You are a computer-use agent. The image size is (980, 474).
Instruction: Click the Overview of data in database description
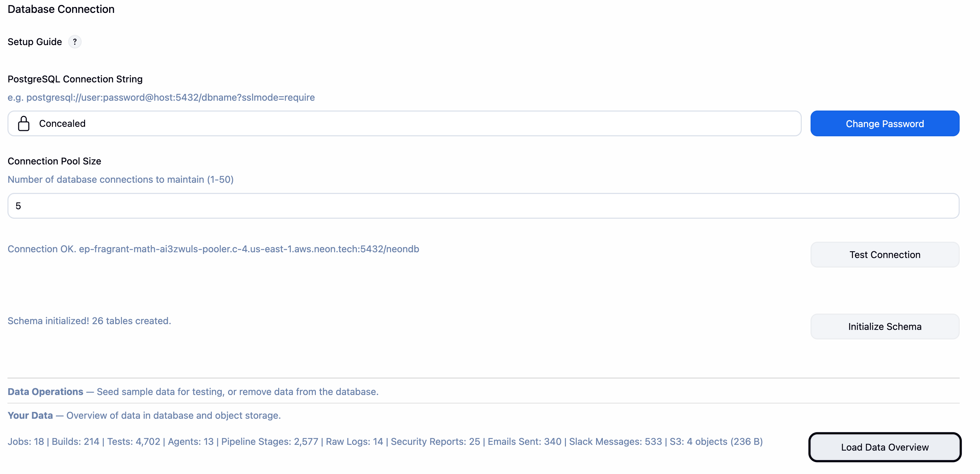tap(173, 415)
